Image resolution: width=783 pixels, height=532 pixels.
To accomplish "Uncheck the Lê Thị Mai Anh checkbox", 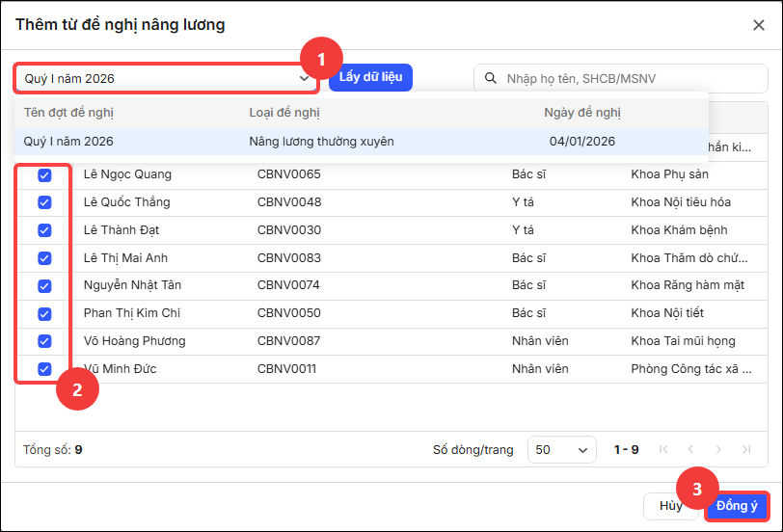I will [44, 258].
